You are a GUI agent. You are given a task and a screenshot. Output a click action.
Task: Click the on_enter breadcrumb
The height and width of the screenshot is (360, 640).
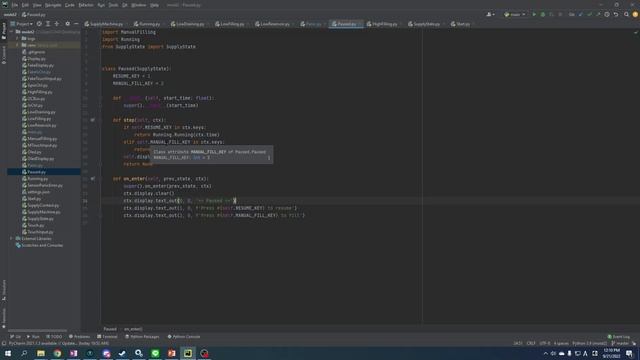click(x=133, y=329)
